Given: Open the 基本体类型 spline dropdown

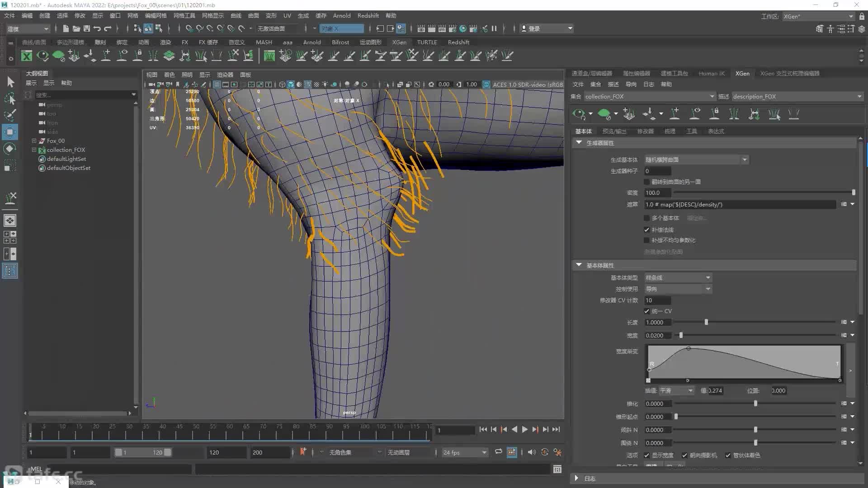Looking at the screenshot, I should click(678, 277).
